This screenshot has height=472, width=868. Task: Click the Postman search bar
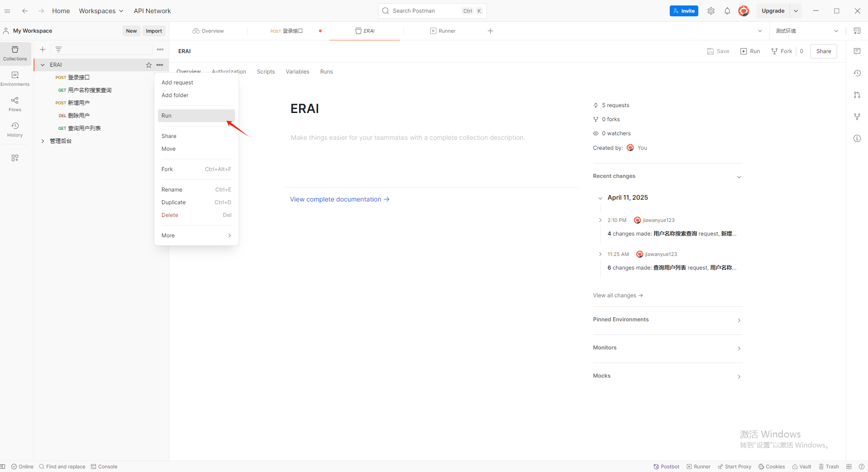click(431, 10)
